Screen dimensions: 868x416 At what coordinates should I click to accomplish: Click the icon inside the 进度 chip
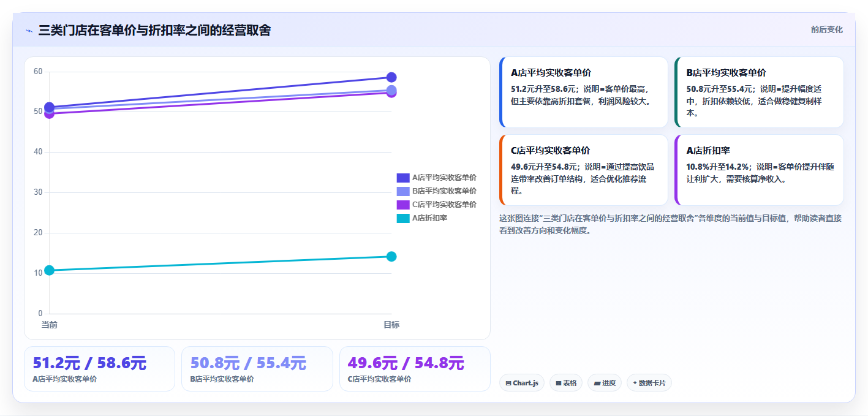[597, 384]
